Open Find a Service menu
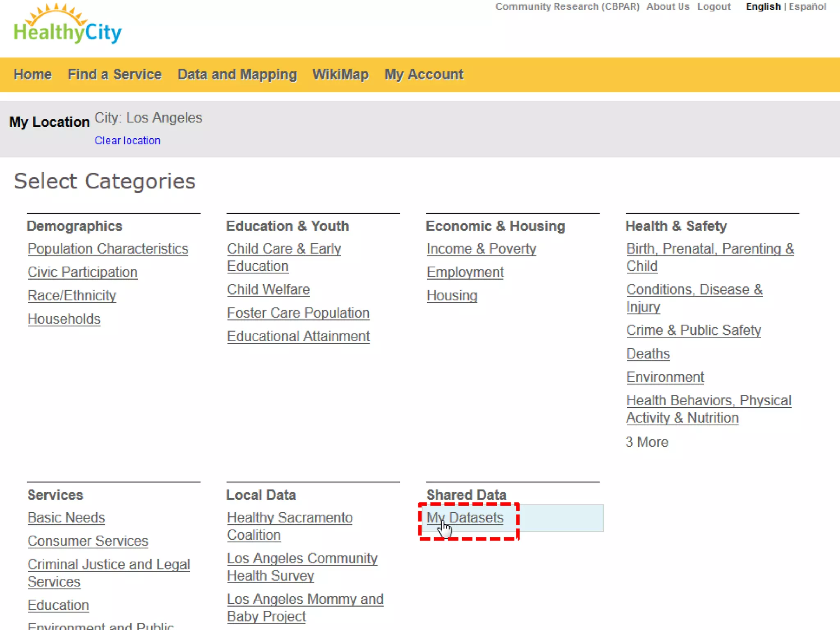The width and height of the screenshot is (840, 630). (114, 75)
